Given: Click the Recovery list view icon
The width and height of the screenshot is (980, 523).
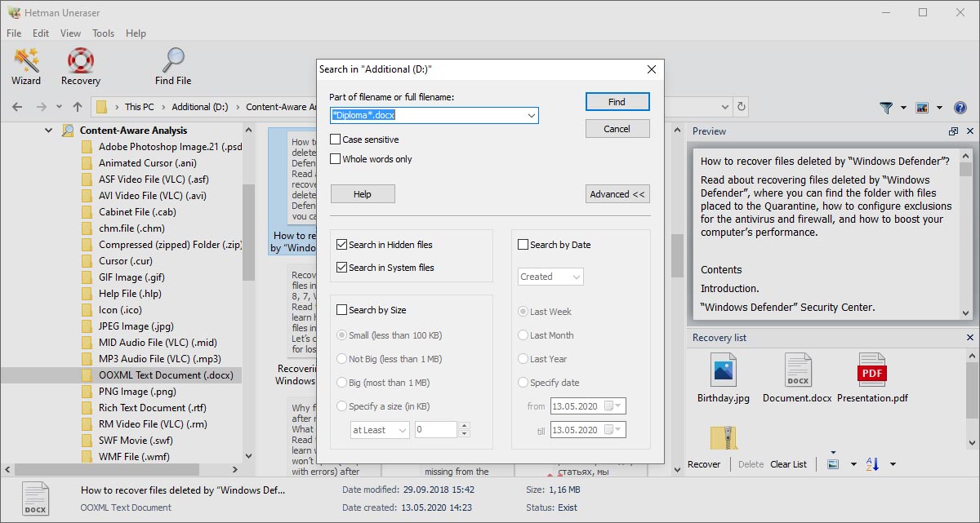Looking at the screenshot, I should click(x=833, y=464).
